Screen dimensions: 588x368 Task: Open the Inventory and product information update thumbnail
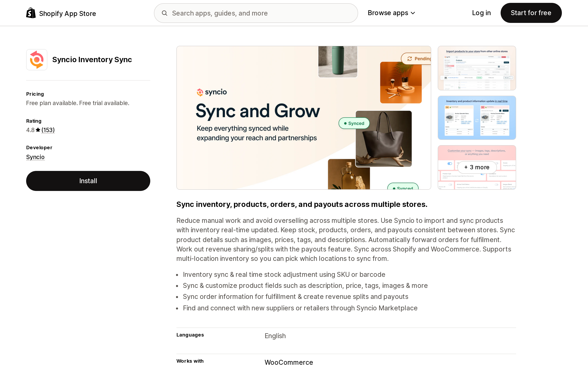pos(477,118)
